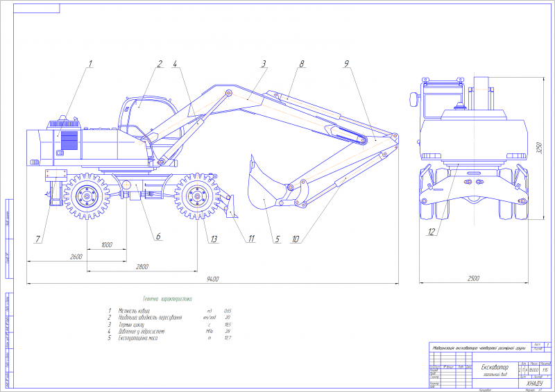
Task: Click the callout number 10
Action: 296,239
